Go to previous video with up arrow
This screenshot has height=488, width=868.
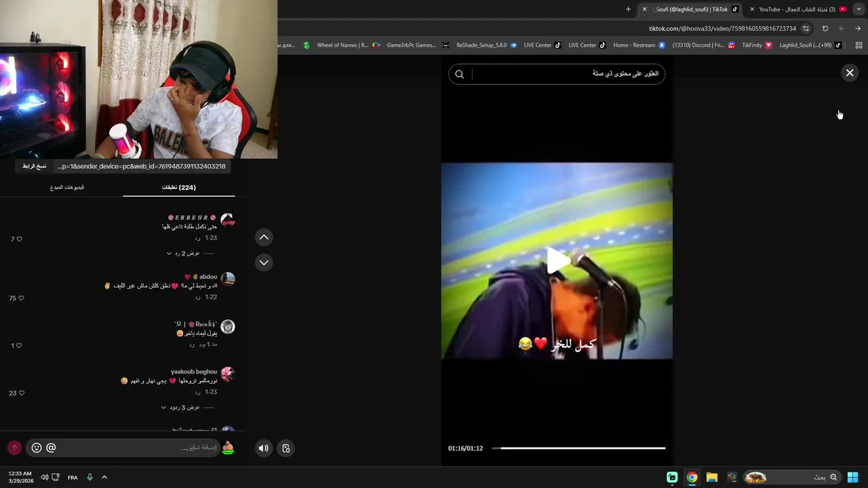point(264,237)
